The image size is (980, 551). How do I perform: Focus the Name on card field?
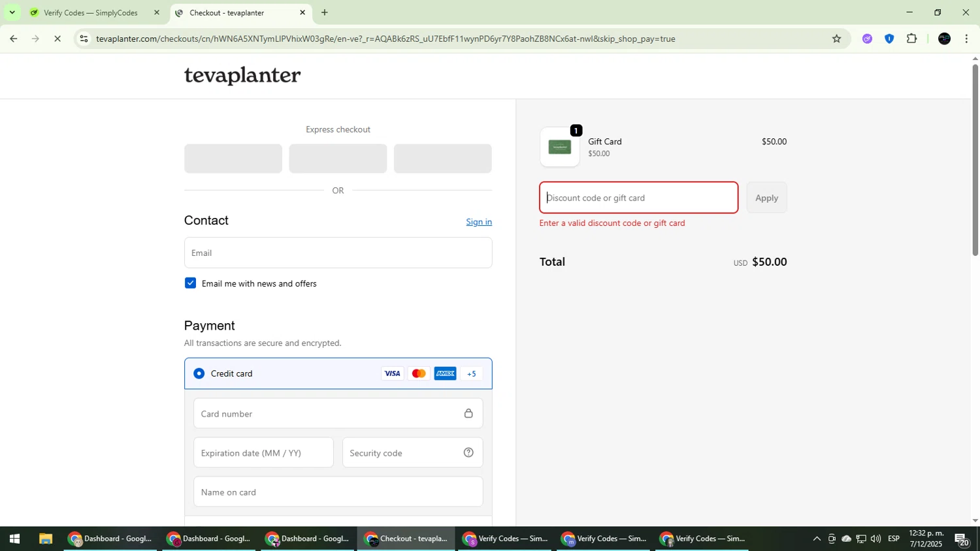pos(338,492)
